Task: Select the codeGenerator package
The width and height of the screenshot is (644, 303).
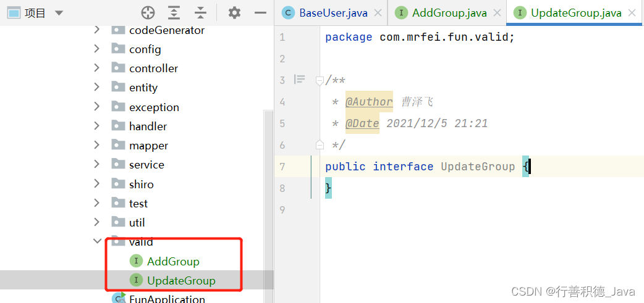Action: tap(167, 30)
